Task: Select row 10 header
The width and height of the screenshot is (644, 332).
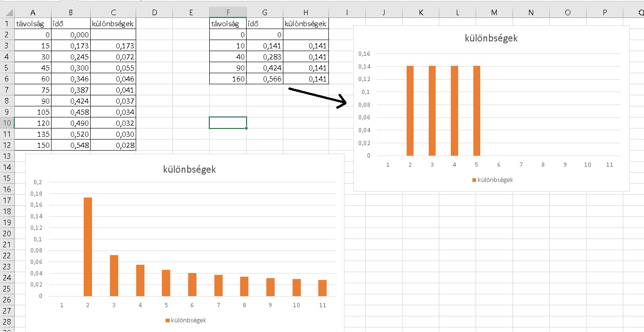Action: pos(7,123)
